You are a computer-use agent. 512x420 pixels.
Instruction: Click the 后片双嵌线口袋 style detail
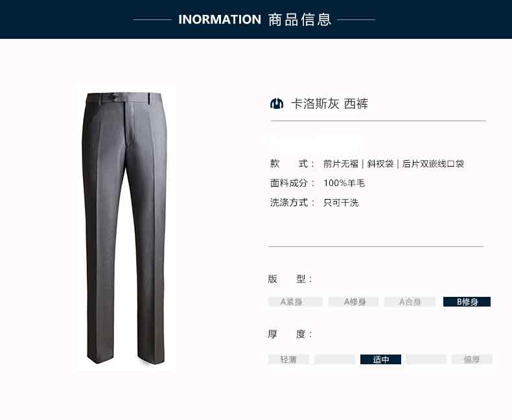tap(433, 163)
